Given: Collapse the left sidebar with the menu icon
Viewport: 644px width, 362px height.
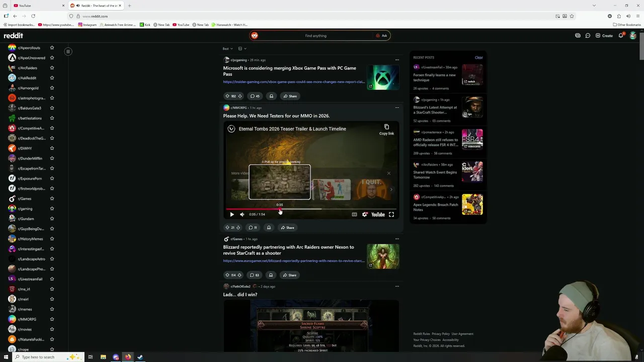Looking at the screenshot, I should click(68, 51).
